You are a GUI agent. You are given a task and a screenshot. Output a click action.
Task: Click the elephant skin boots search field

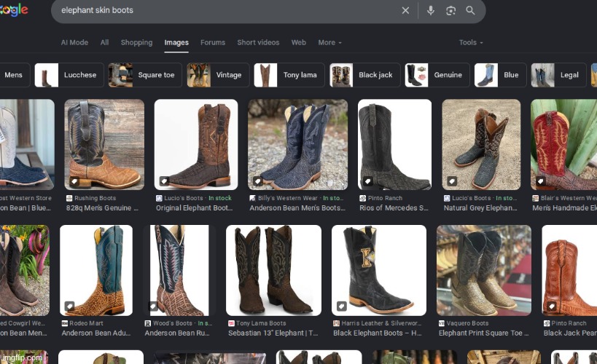click(219, 11)
